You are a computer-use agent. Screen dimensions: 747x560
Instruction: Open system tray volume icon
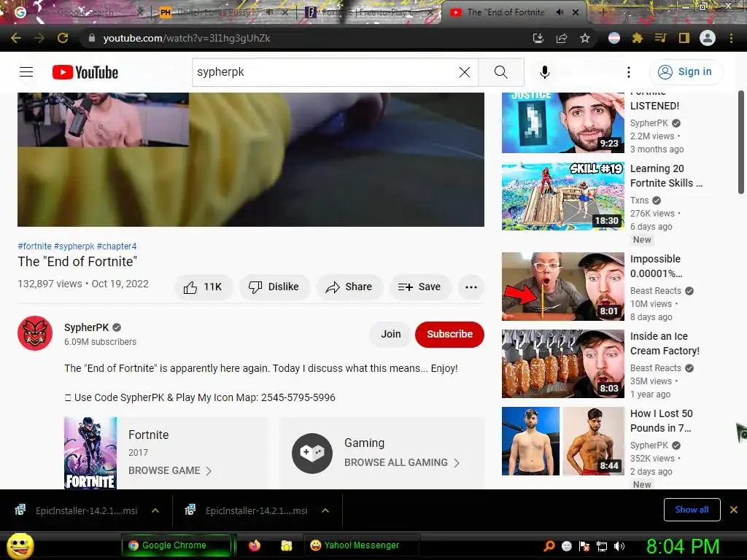point(619,546)
